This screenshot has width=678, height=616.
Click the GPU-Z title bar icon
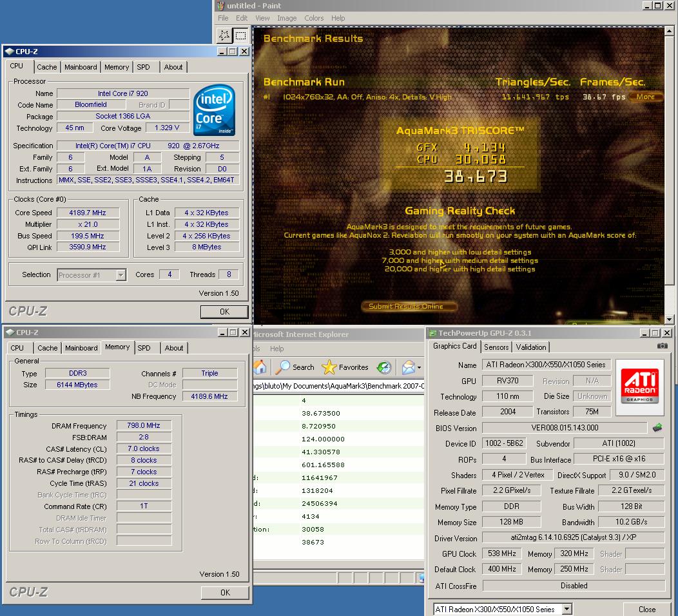432,333
